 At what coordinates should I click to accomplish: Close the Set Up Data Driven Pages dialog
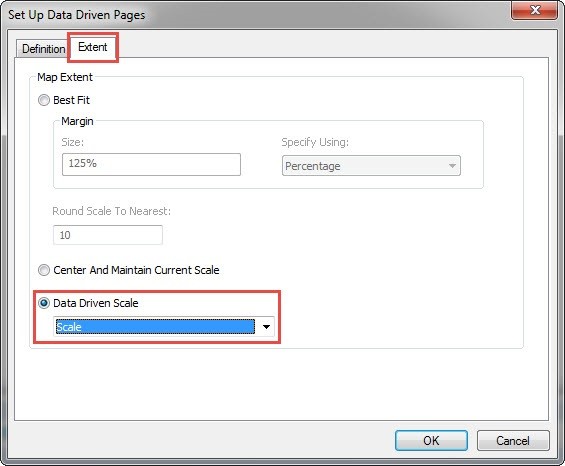click(x=535, y=10)
